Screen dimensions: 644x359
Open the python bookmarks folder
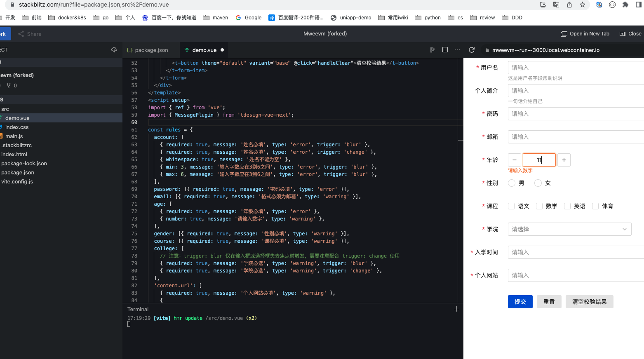click(x=428, y=17)
